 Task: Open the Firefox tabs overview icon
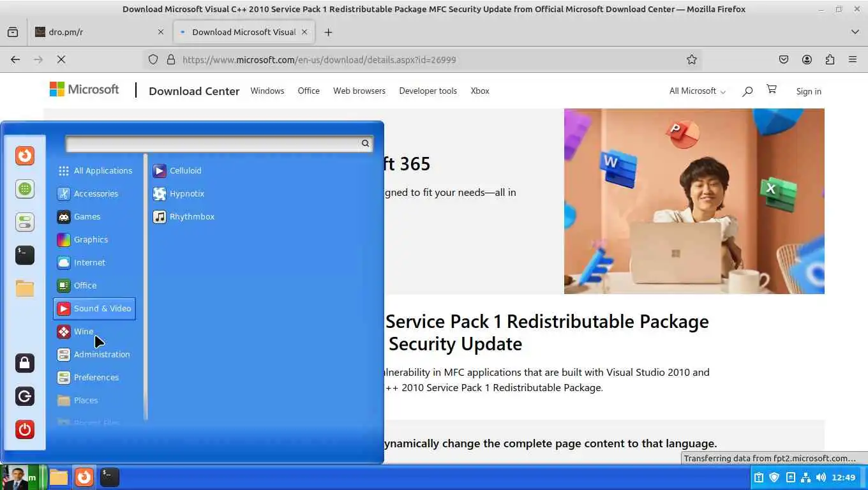[x=13, y=32]
